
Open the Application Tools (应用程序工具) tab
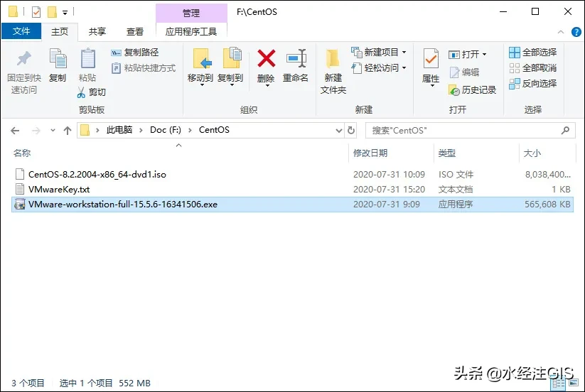191,32
